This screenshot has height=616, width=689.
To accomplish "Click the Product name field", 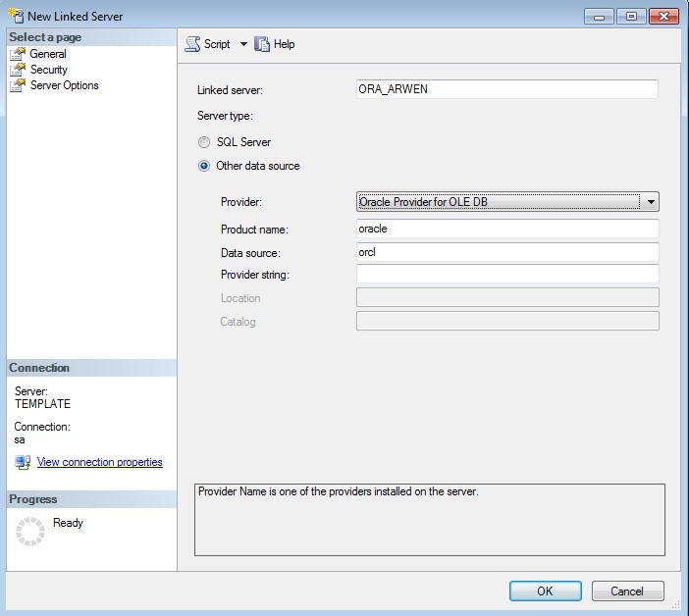I will tap(507, 229).
